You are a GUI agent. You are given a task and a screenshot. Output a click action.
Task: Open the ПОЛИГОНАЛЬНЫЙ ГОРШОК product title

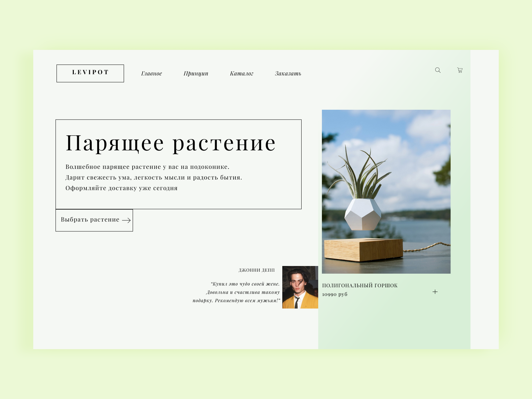(360, 285)
